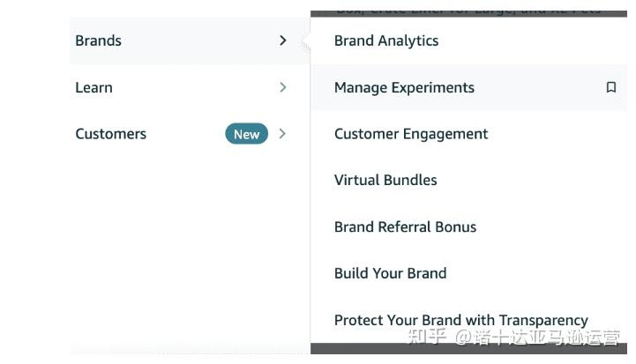Click the dark bar below the submenu

tap(468, 349)
